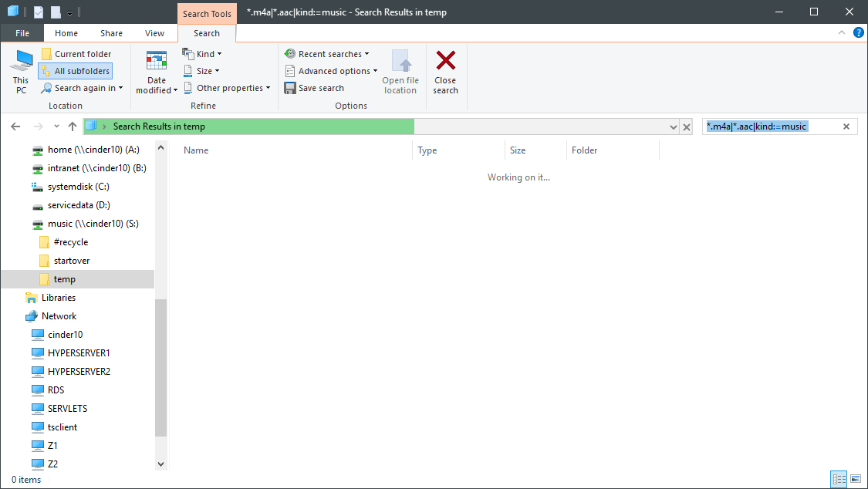
Task: Enable Current folder search scope
Action: click(79, 53)
